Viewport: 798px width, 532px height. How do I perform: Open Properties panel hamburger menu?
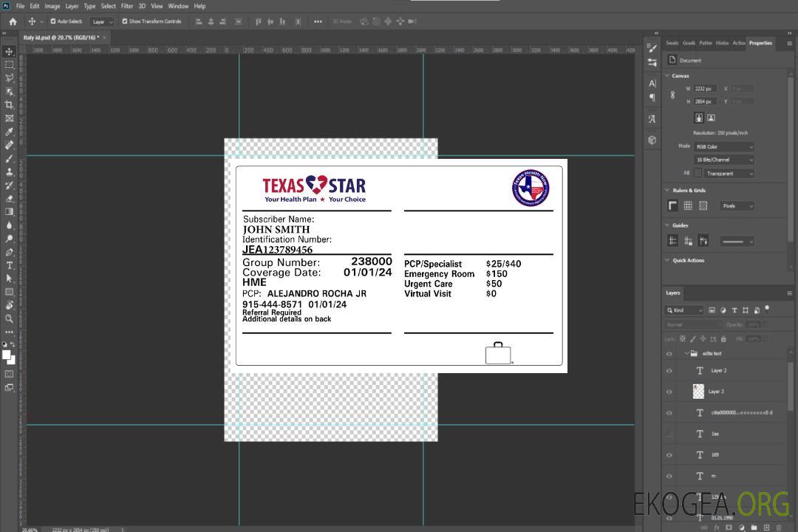click(x=789, y=44)
